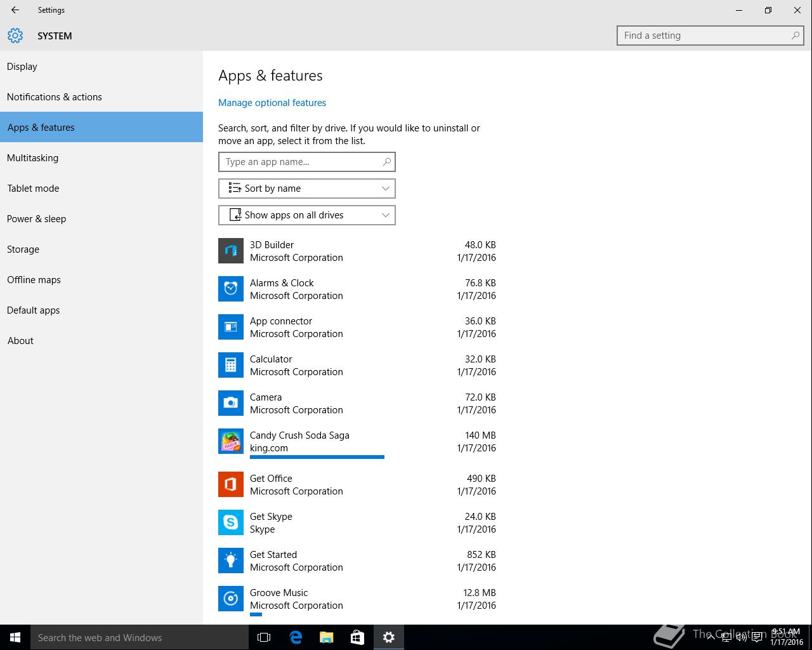The image size is (812, 650).
Task: Open the Display settings page
Action: 101,66
